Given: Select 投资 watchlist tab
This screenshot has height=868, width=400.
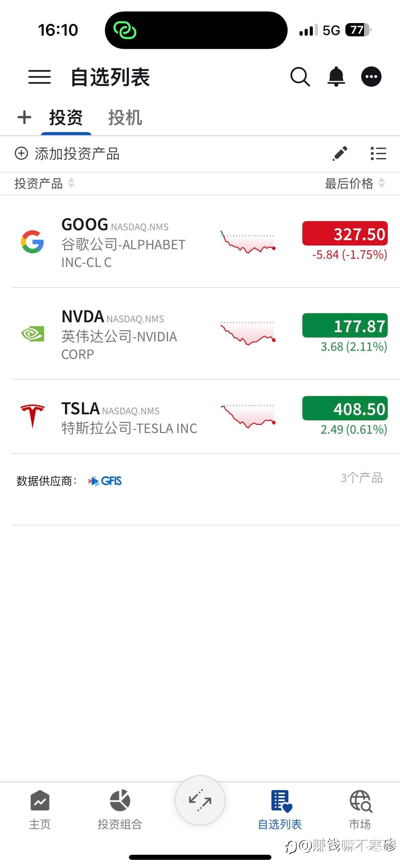Looking at the screenshot, I should coord(66,118).
